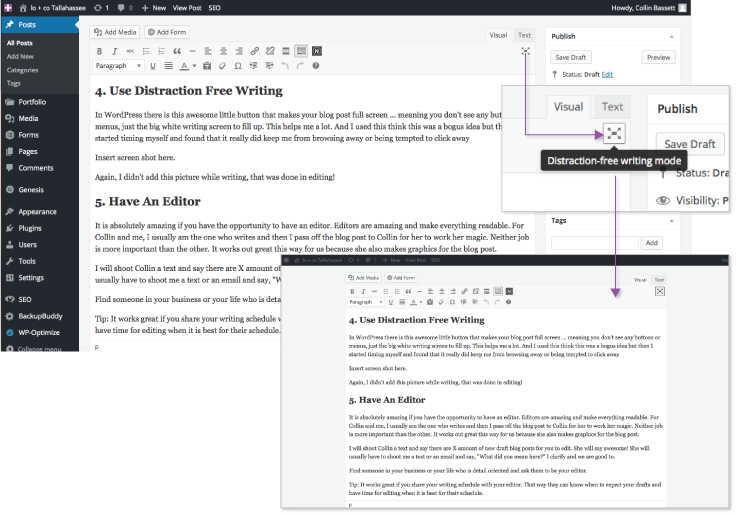
Task: Click Add New under Posts submenu
Action: 20,57
